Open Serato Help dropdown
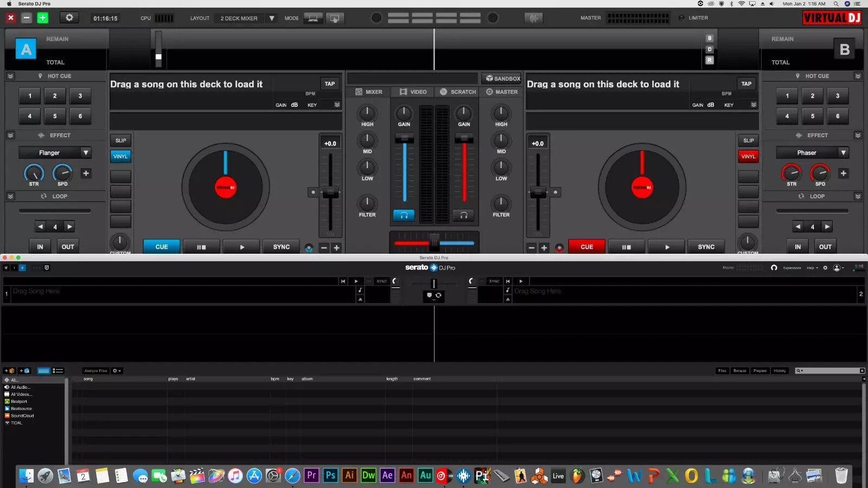868x488 pixels. 812,268
